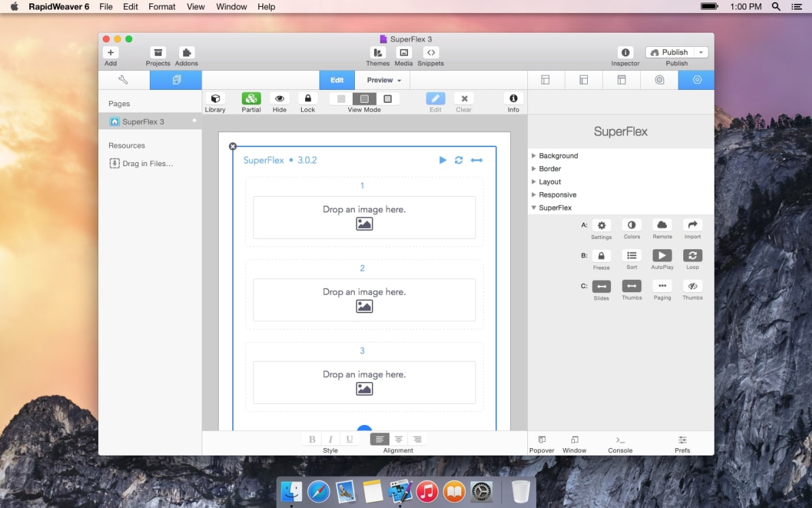Click the Partial stack icon
The image size is (812, 508).
251,98
